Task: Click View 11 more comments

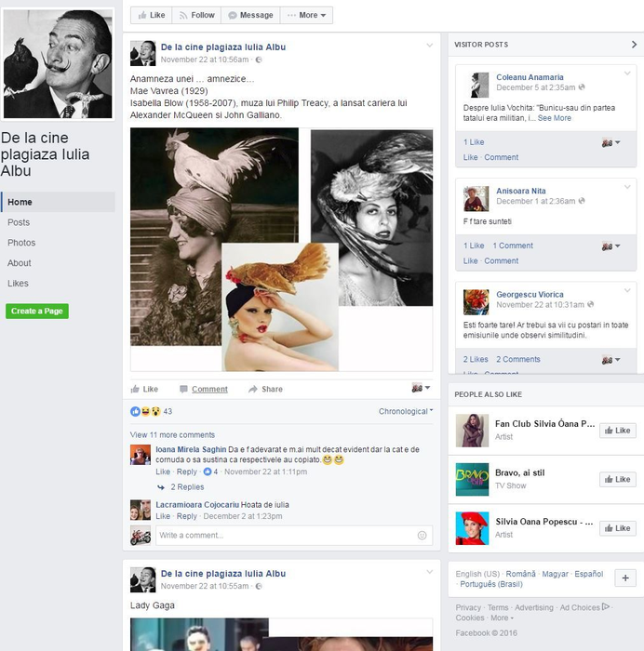Action: [172, 435]
